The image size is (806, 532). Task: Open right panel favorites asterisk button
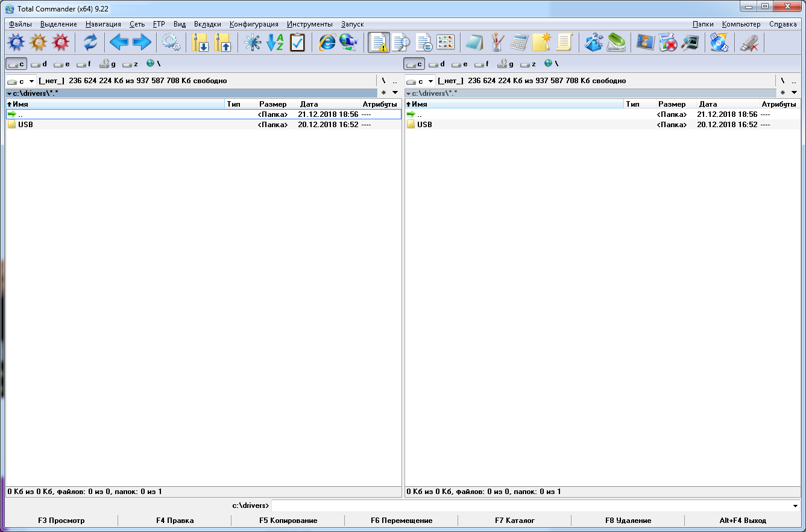coord(782,93)
